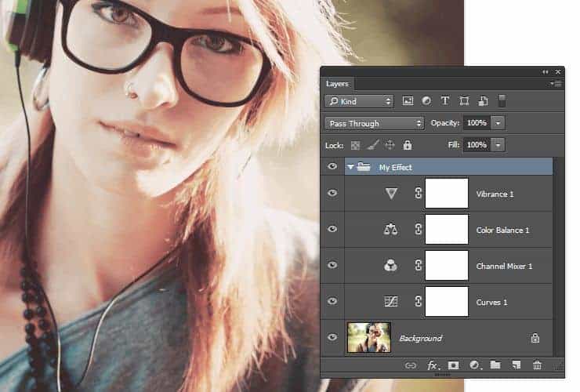Open the Kind filter dropdown
Viewport: 580px width, 392px height.
pos(359,101)
